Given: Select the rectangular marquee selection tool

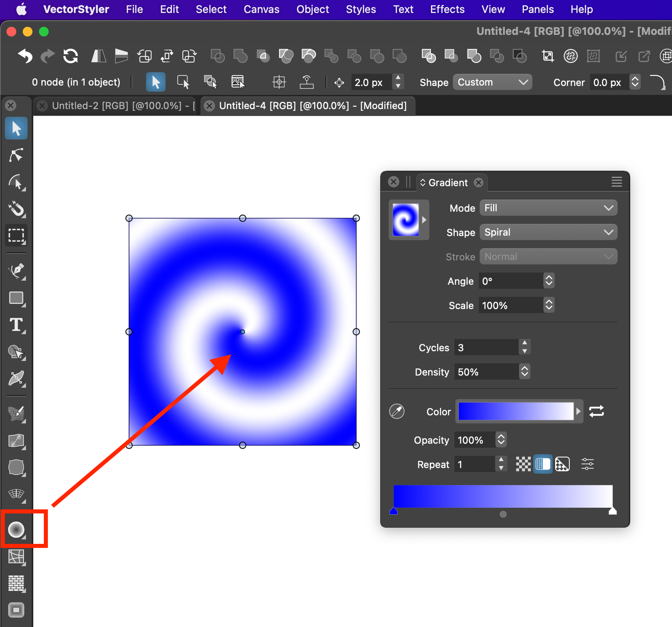Looking at the screenshot, I should pyautogui.click(x=16, y=235).
